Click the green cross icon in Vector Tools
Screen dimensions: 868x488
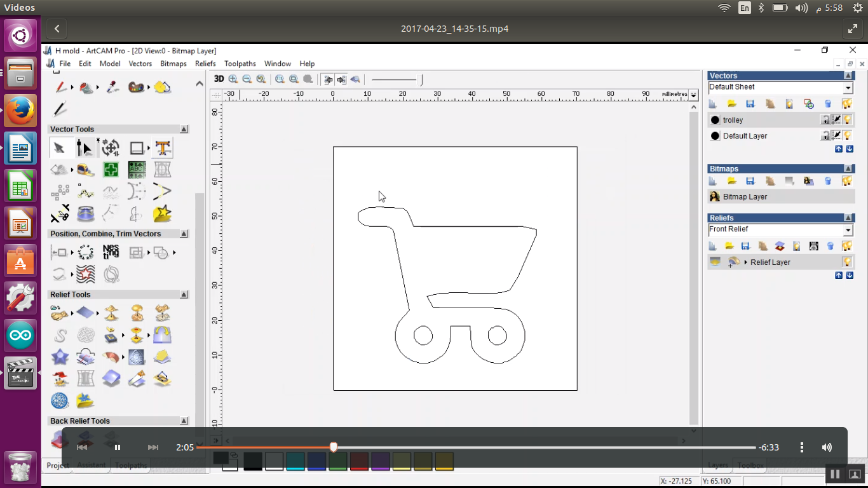point(111,170)
